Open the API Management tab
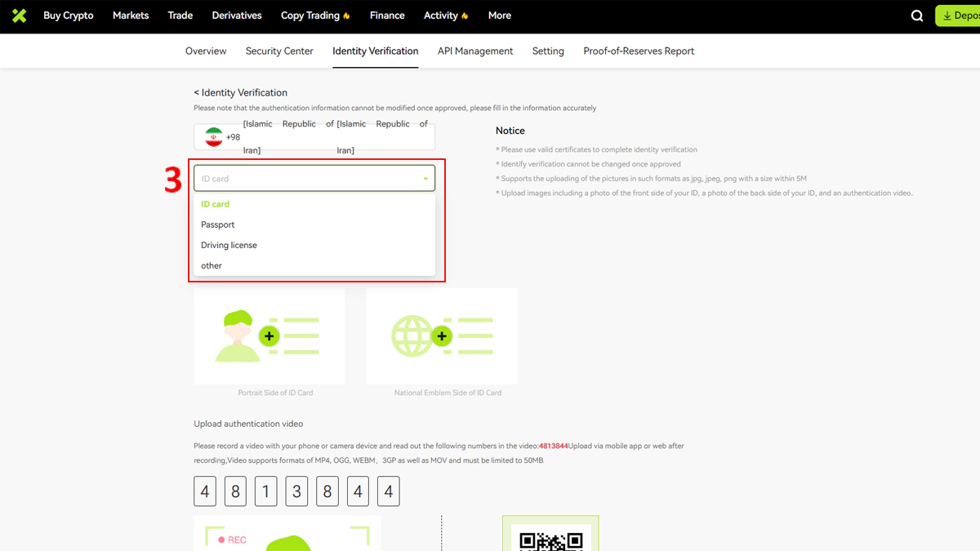The width and height of the screenshot is (980, 551). [475, 51]
